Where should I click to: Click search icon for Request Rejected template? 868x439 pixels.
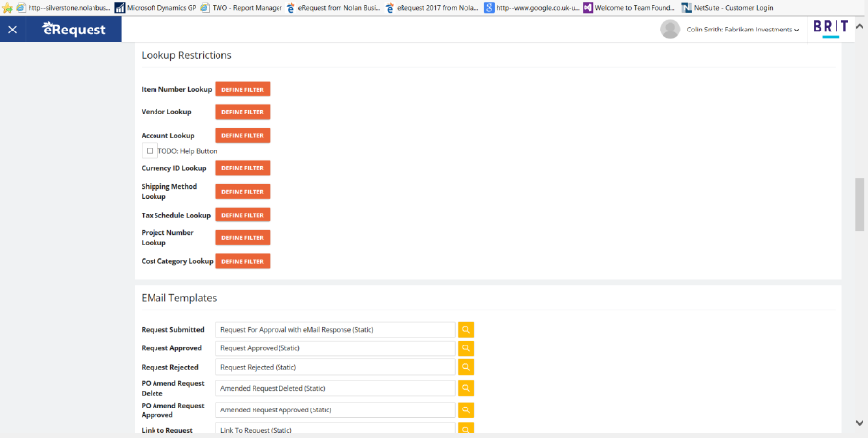(465, 367)
